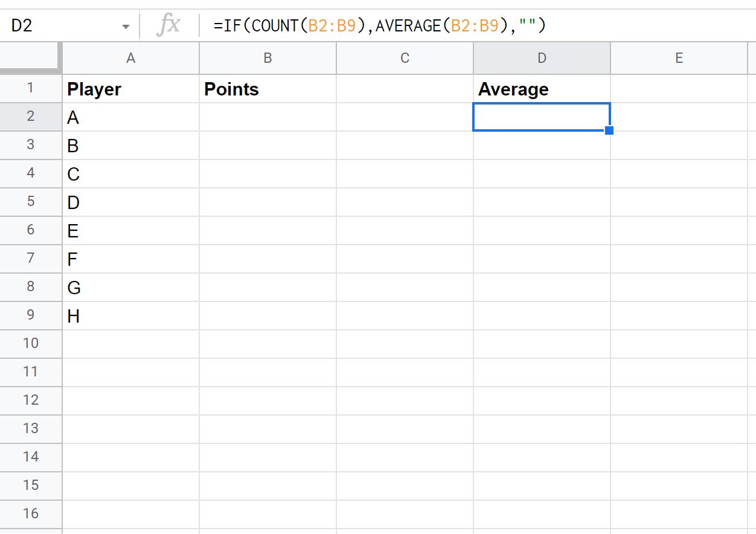
Task: Select cell containing player H
Action: tap(130, 315)
